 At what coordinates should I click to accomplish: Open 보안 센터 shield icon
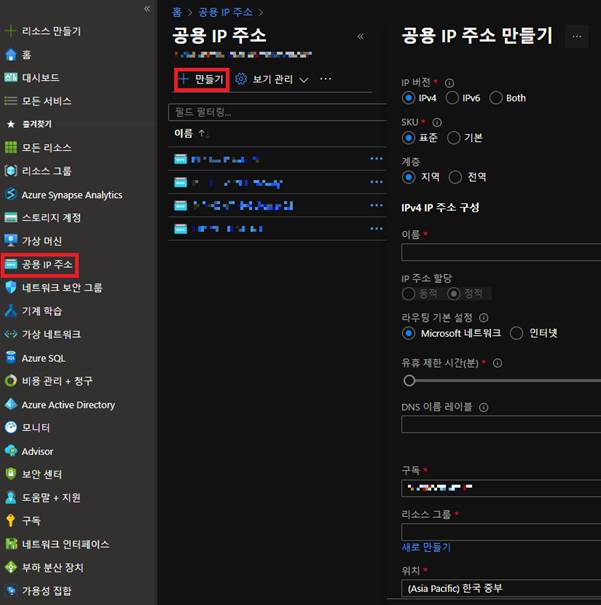pyautogui.click(x=11, y=474)
